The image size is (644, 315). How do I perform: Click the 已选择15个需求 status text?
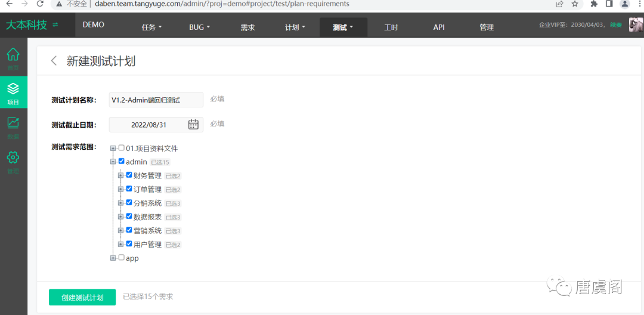pos(148,297)
